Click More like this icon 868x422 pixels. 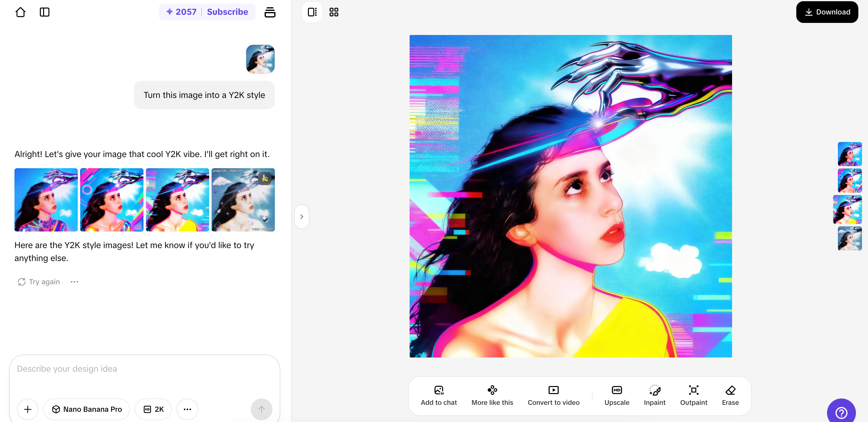coord(492,390)
